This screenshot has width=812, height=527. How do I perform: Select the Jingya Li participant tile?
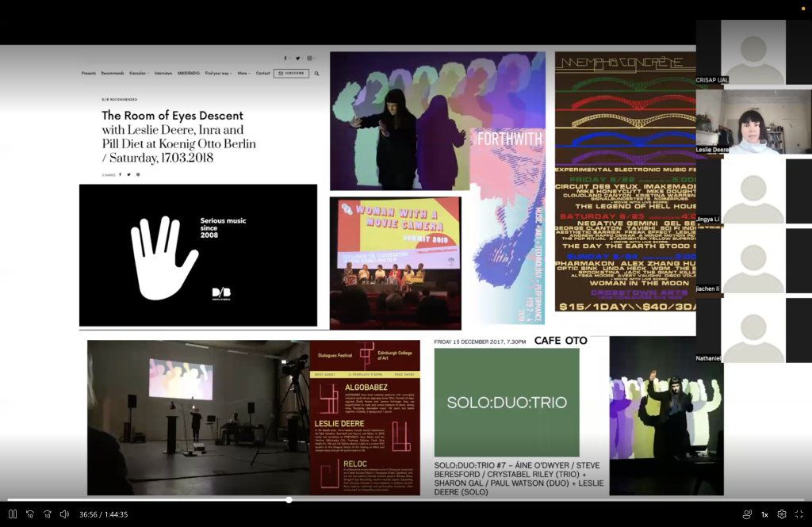[753, 191]
